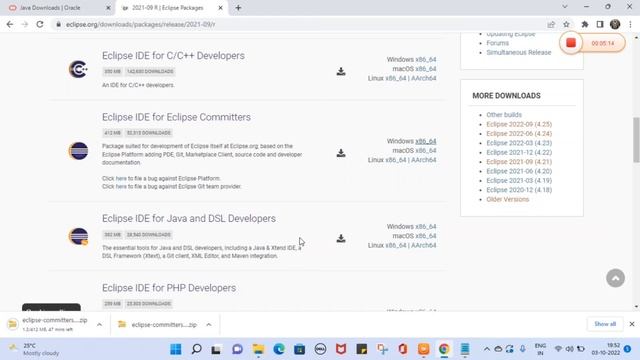
Task: Click the page vertical scrollbar thumb
Action: 636,140
